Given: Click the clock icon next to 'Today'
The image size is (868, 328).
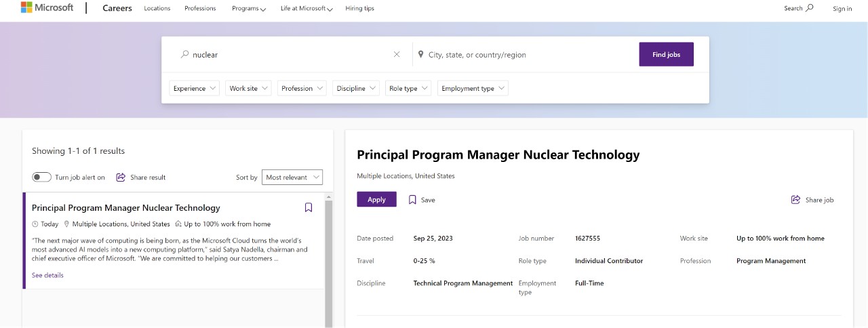Looking at the screenshot, I should (x=35, y=224).
